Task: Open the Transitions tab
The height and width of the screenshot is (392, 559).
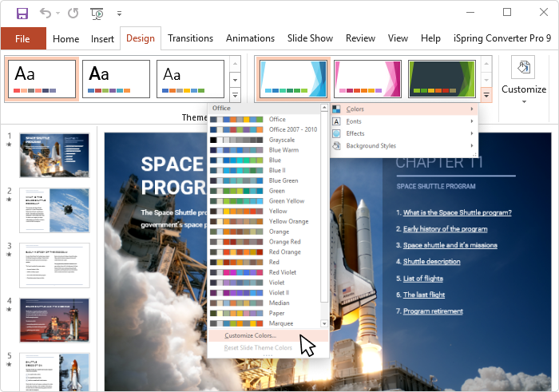Action: tap(190, 38)
